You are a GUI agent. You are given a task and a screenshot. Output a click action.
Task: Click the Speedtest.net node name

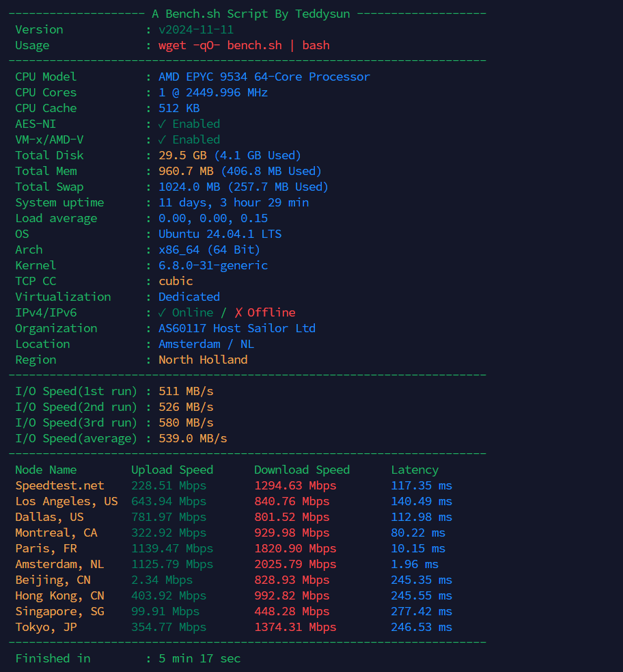pyautogui.click(x=59, y=485)
